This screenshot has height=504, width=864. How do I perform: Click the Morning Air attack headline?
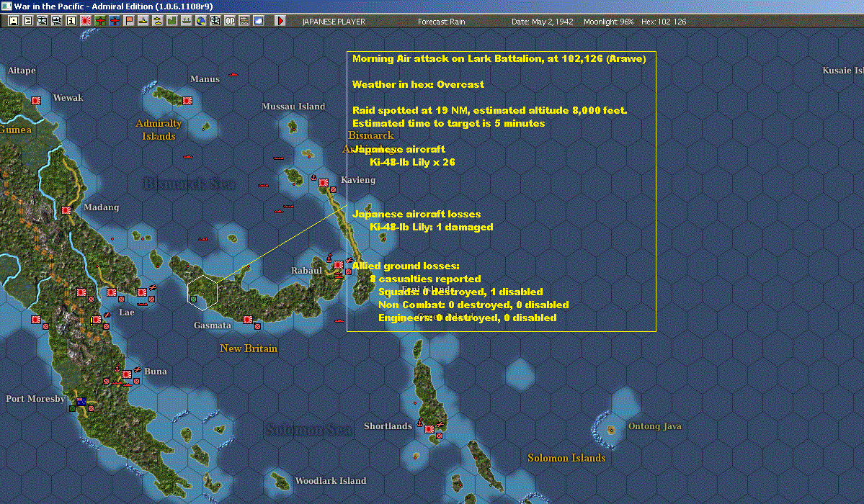(x=499, y=58)
